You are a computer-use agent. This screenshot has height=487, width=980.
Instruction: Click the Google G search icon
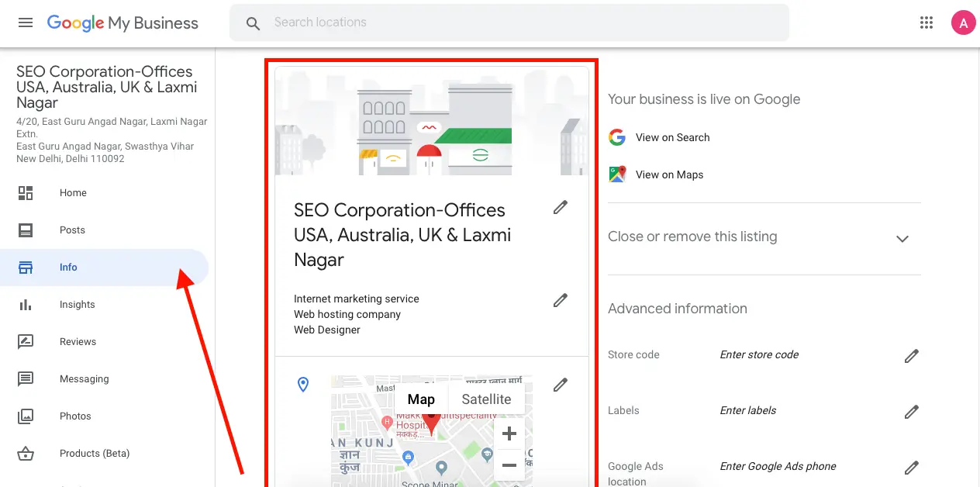(x=617, y=137)
